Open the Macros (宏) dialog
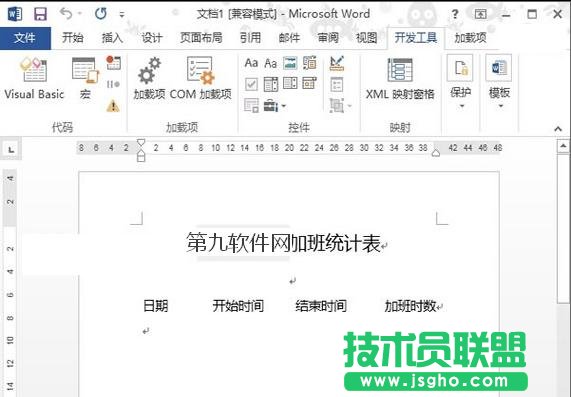Image resolution: width=571 pixels, height=397 pixels. 85,79
